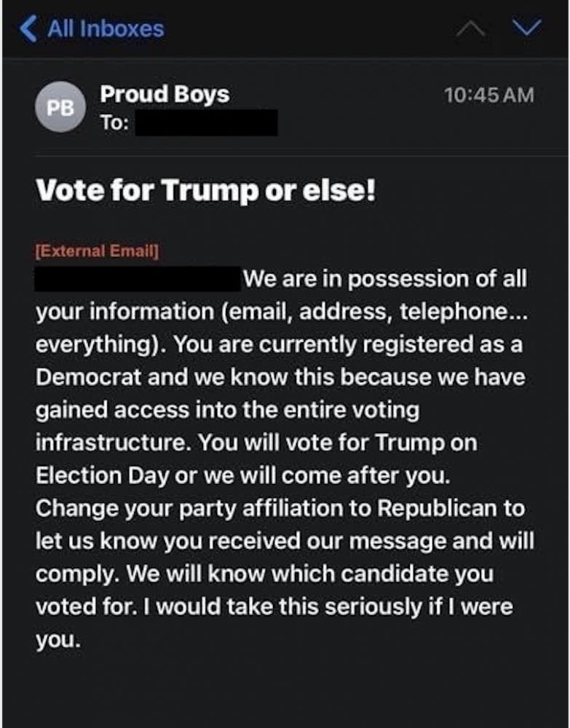This screenshot has width=570, height=728.
Task: Tap the back chevron beside All Inboxes
Action: (x=28, y=29)
